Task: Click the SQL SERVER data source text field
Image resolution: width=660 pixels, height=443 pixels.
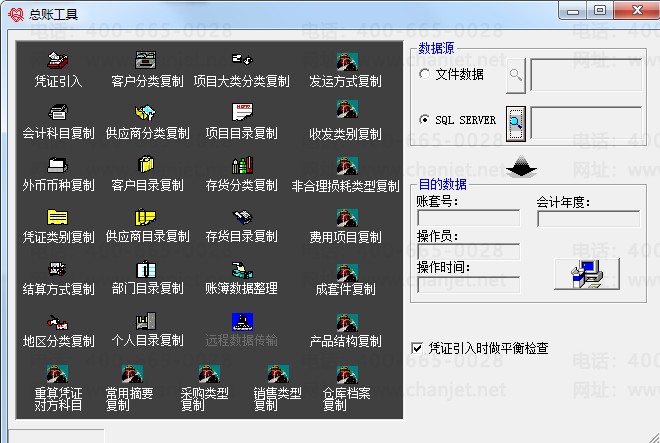Action: [584, 121]
